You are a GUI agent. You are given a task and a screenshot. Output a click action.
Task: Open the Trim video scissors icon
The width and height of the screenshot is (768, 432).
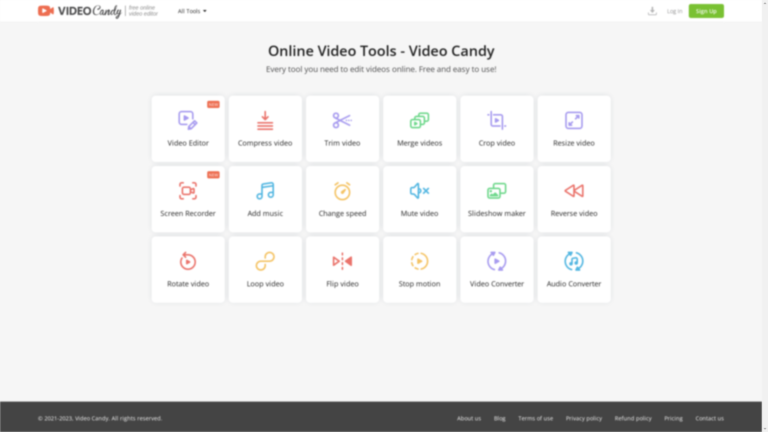coord(342,120)
